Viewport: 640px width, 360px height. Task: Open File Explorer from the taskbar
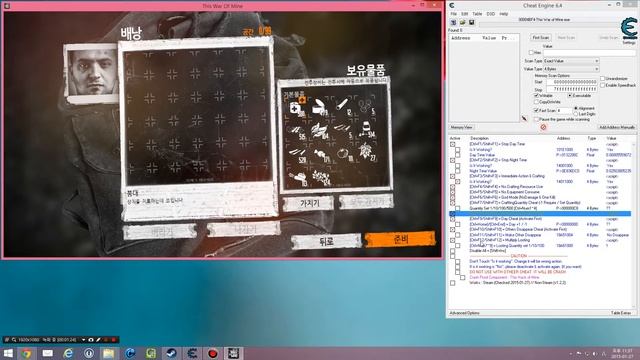pyautogui.click(x=109, y=353)
